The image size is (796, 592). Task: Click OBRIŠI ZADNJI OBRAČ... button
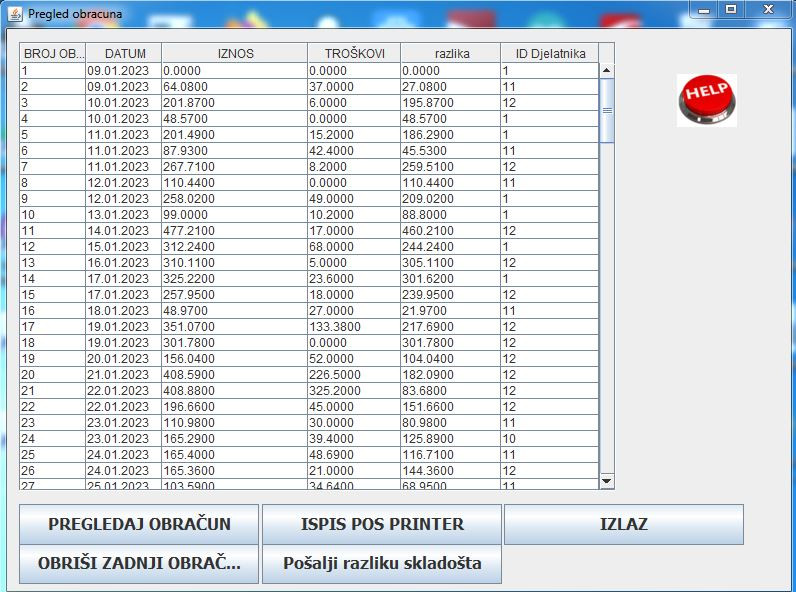pos(139,563)
